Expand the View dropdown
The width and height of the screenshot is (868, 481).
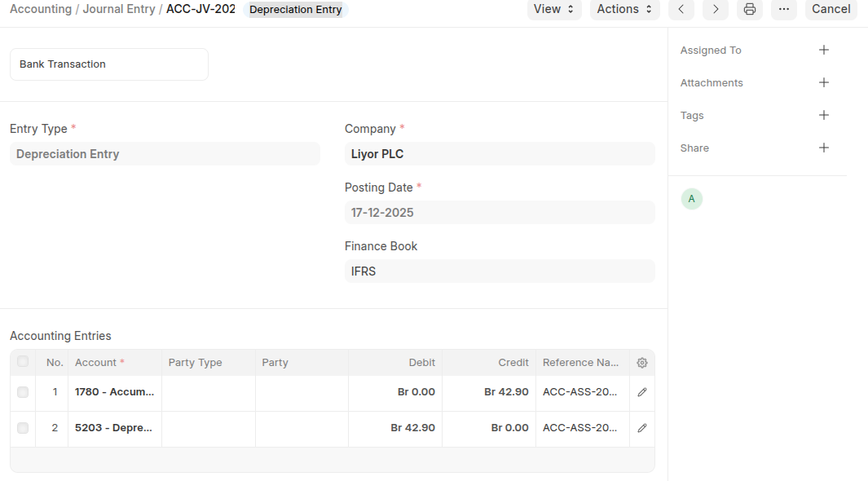click(553, 9)
